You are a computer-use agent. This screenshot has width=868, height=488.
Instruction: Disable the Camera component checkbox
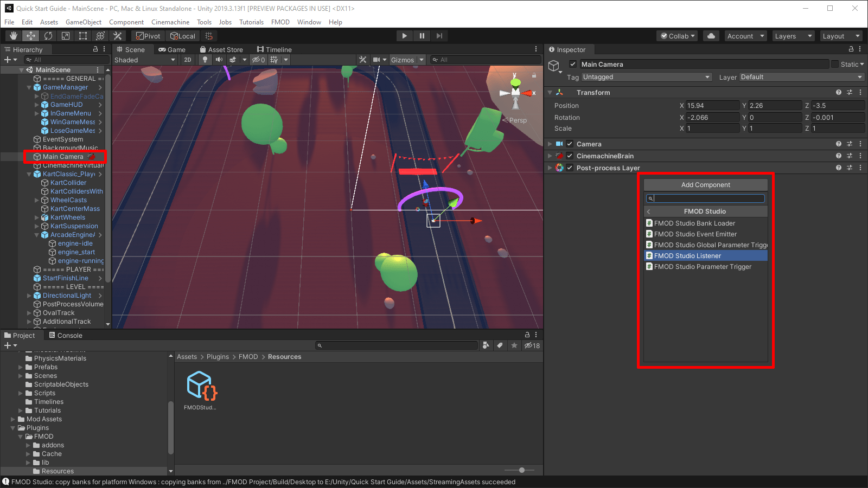tap(570, 144)
